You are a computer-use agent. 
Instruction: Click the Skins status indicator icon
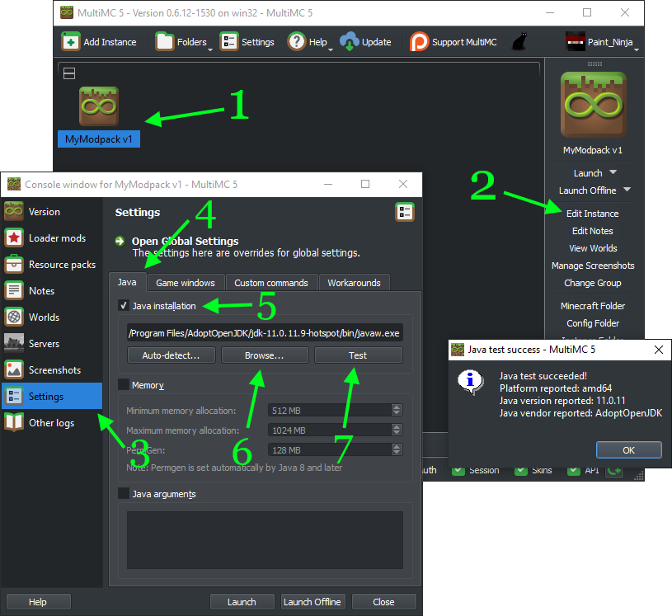[x=521, y=471]
